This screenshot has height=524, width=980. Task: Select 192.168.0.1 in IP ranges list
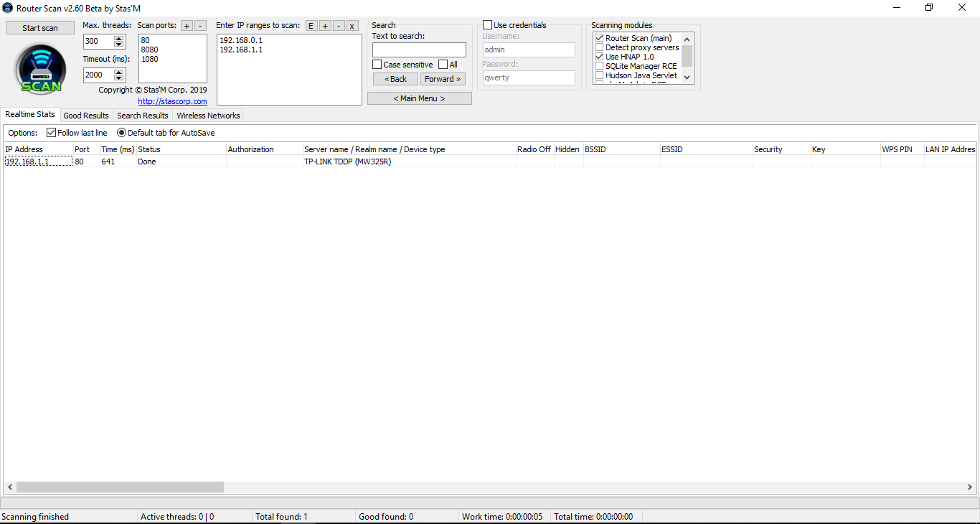(x=241, y=40)
